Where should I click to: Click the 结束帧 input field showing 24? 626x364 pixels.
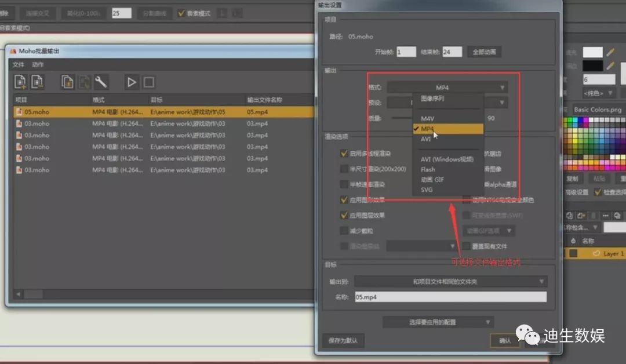coord(452,52)
